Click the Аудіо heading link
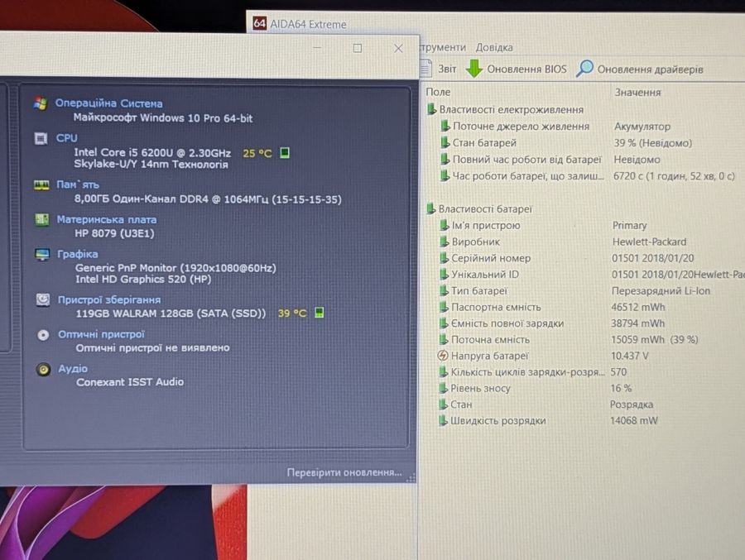This screenshot has width=745, height=560. pos(73,369)
